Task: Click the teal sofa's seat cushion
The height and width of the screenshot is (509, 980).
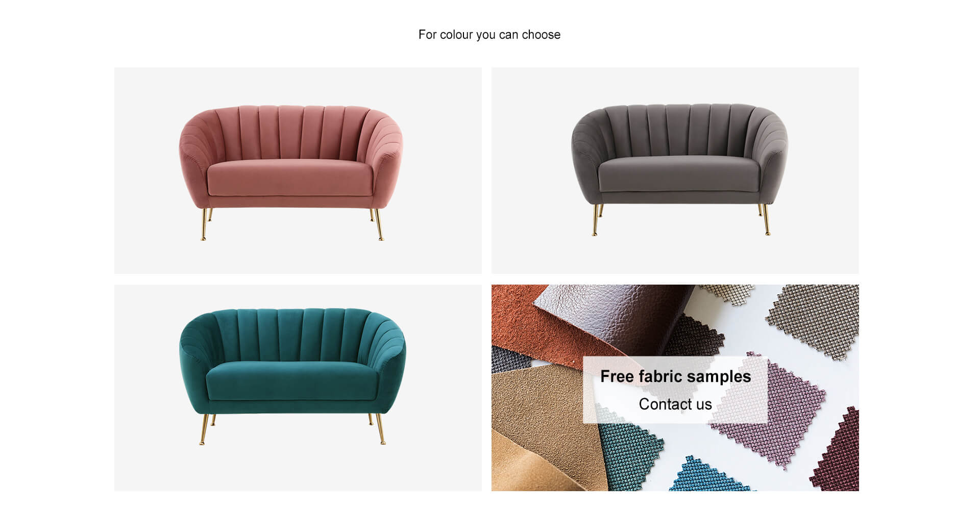Action: coord(292,380)
